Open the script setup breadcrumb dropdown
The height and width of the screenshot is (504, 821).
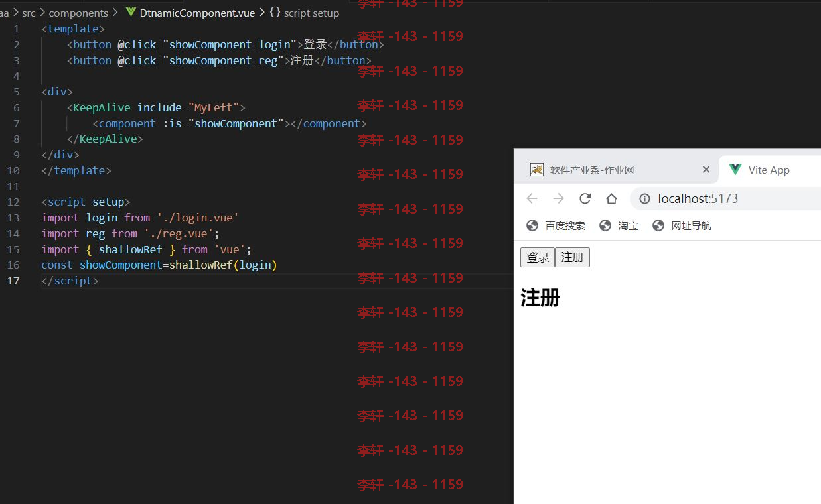pyautogui.click(x=311, y=13)
